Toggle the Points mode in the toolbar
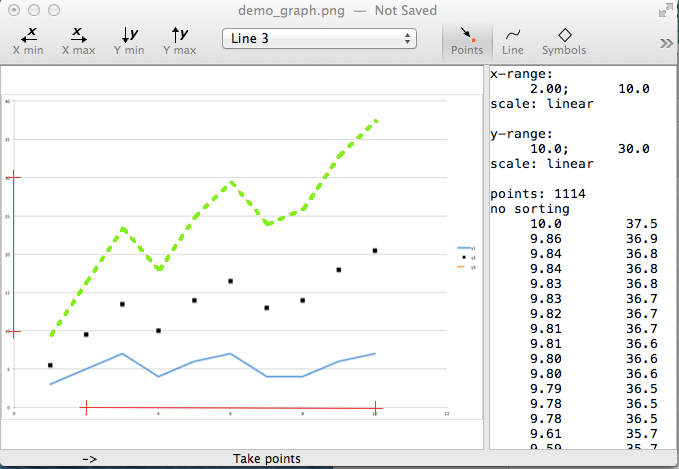Viewport: 679px width, 469px height. click(466, 40)
